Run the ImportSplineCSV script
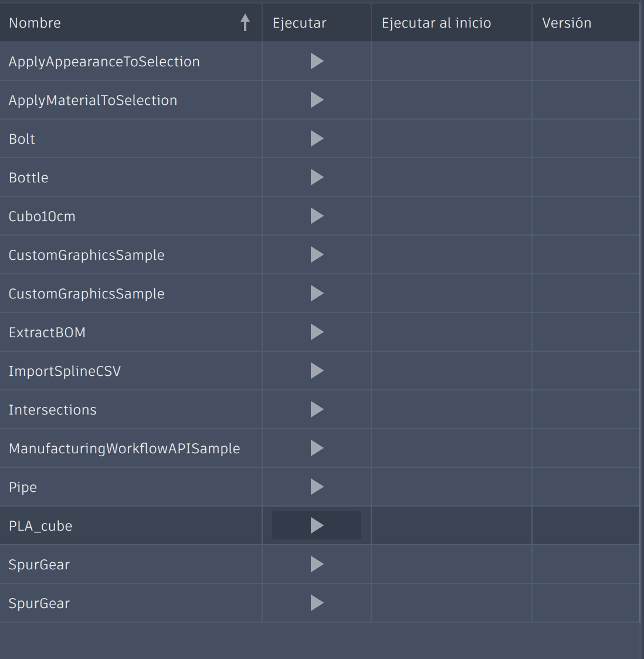This screenshot has height=659, width=644. (x=317, y=371)
